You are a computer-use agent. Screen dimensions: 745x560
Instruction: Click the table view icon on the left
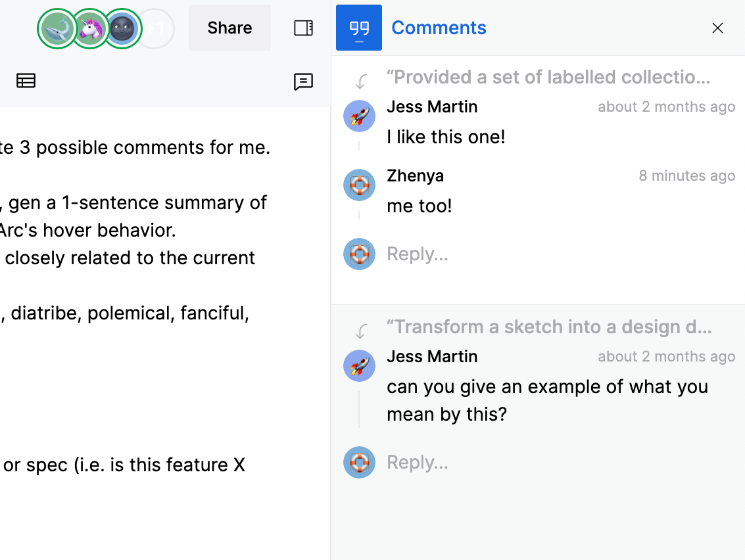(26, 81)
